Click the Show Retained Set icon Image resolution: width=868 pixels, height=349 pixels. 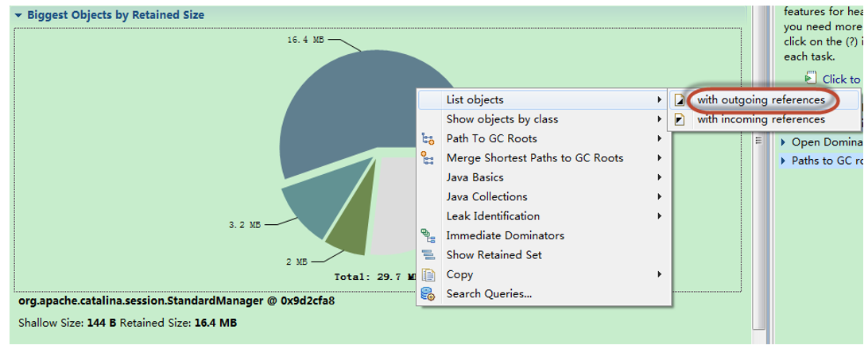428,255
